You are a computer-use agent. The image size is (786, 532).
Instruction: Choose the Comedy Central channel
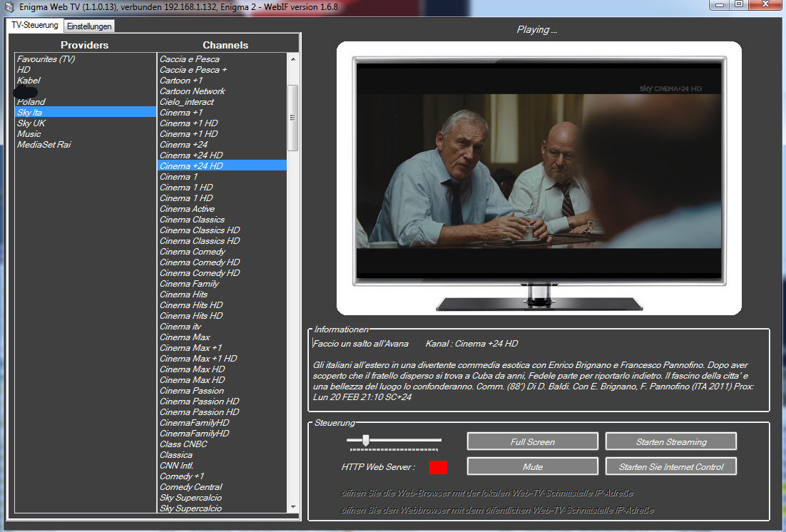coord(191,487)
